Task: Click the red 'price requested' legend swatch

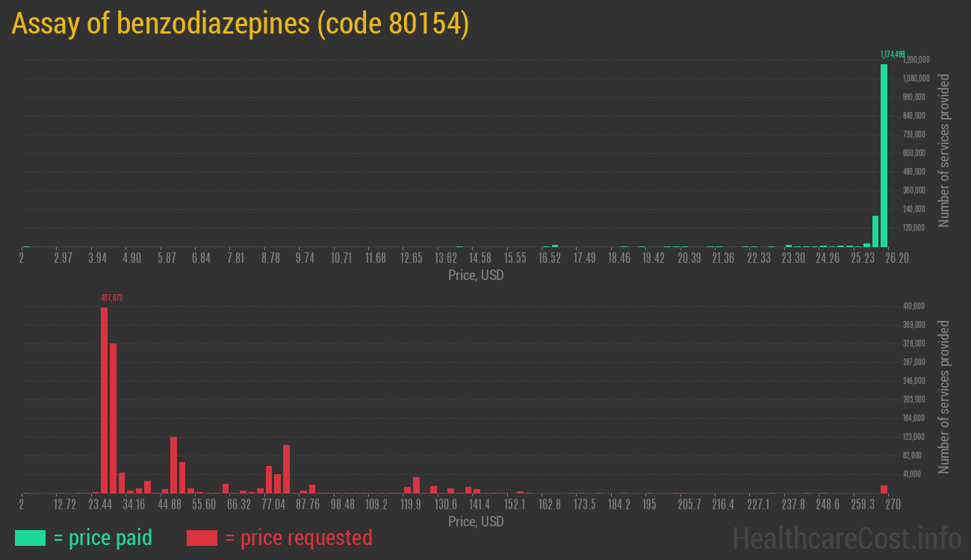Action: 202,538
